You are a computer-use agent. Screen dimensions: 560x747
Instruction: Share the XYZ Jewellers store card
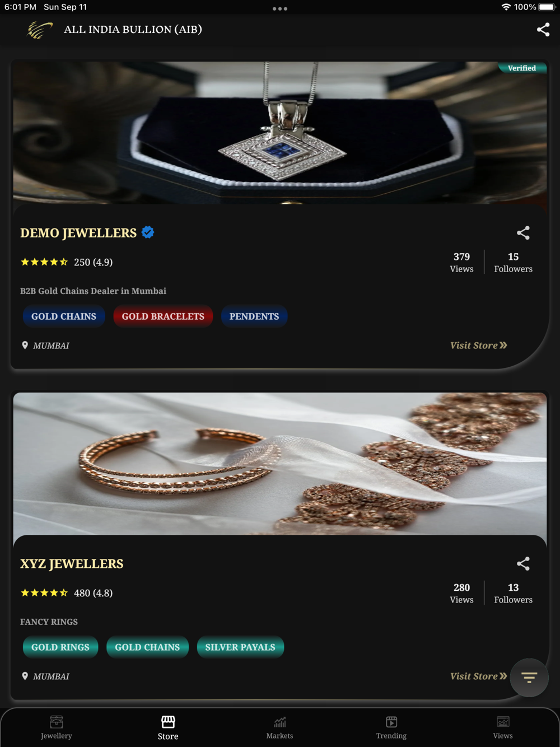523,564
